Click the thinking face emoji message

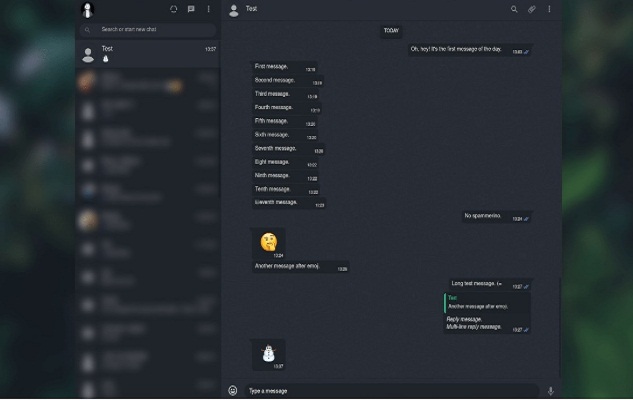coord(268,243)
